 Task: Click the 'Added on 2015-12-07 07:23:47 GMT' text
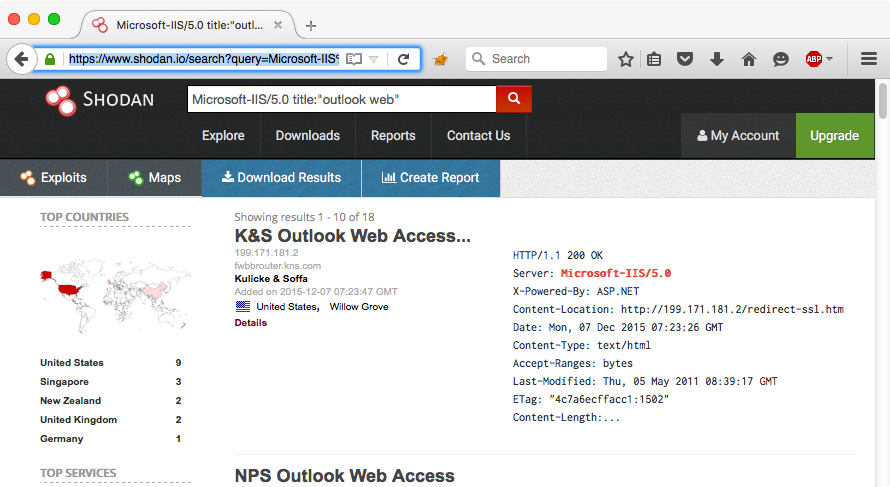click(316, 292)
